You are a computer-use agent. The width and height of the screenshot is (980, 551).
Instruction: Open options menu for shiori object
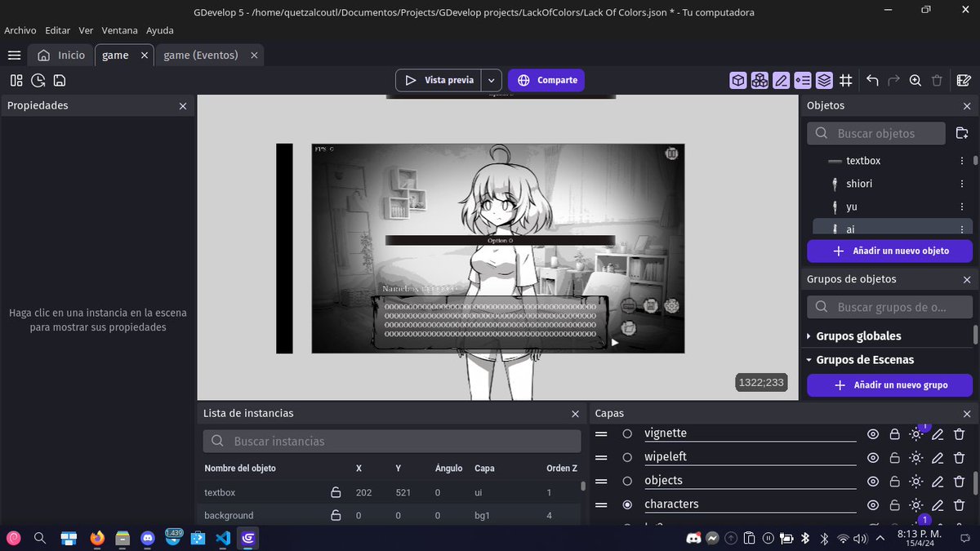(x=962, y=184)
